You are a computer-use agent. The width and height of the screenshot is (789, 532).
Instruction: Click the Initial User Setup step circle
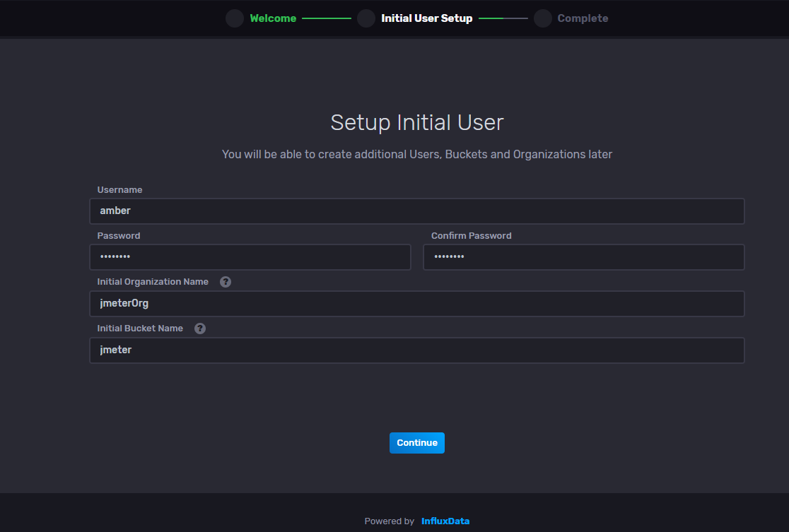366,18
